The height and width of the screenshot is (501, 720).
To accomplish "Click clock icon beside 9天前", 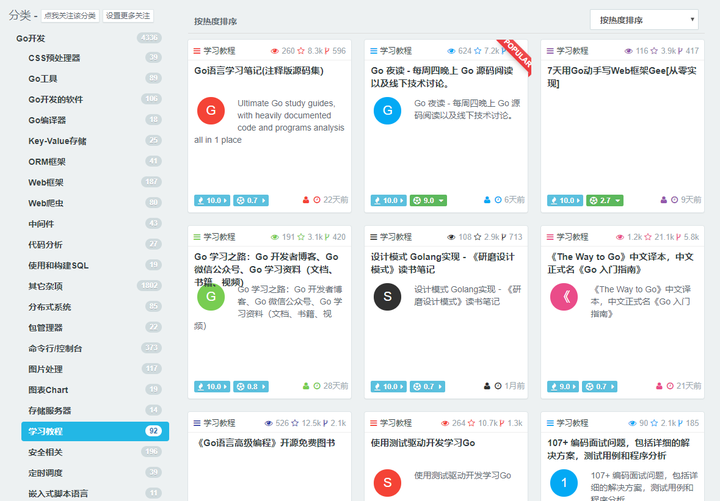I will (x=675, y=200).
